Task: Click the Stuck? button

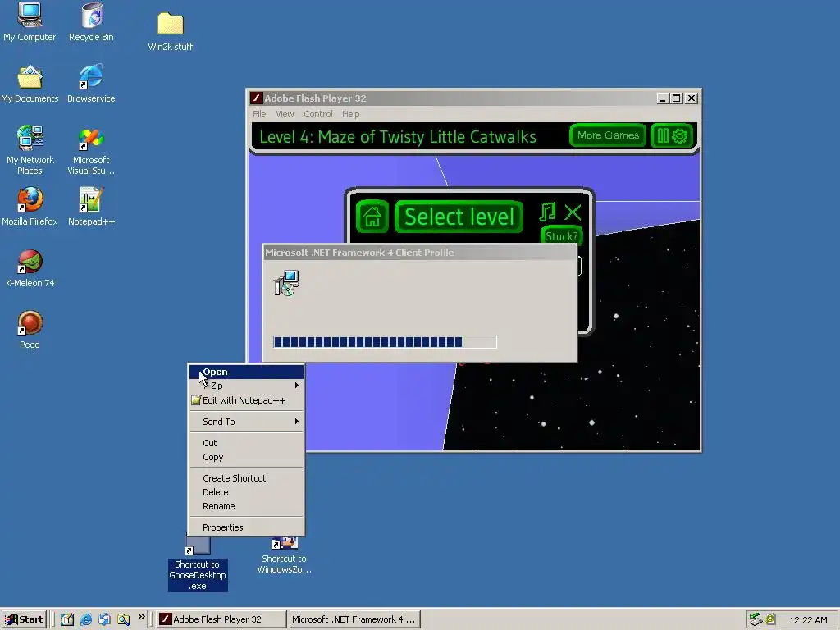Action: click(x=561, y=236)
